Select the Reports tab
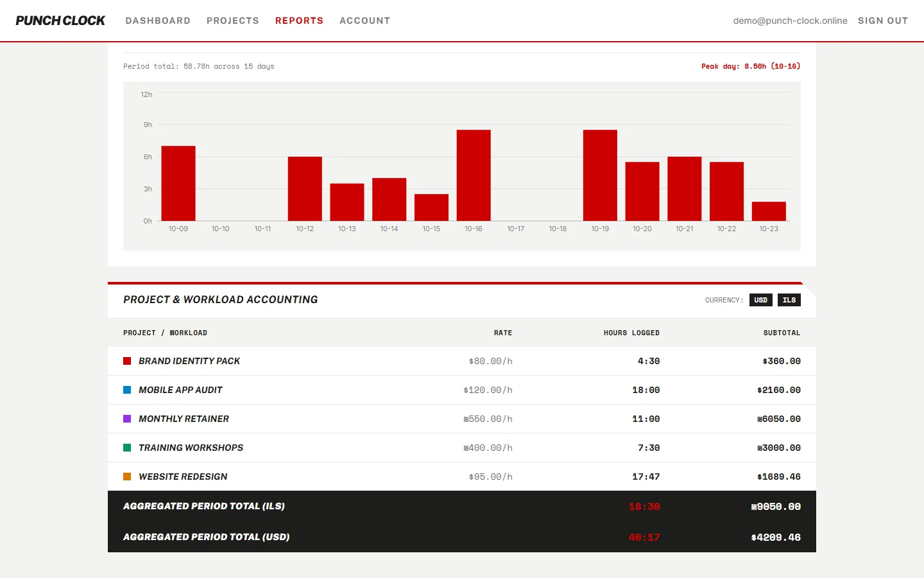 coord(299,21)
